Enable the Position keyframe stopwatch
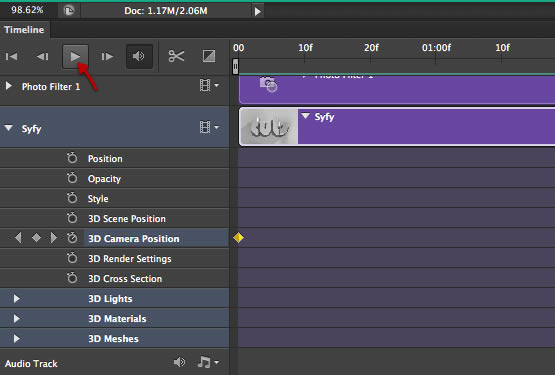Viewport: 555px width, 375px height. [x=72, y=158]
